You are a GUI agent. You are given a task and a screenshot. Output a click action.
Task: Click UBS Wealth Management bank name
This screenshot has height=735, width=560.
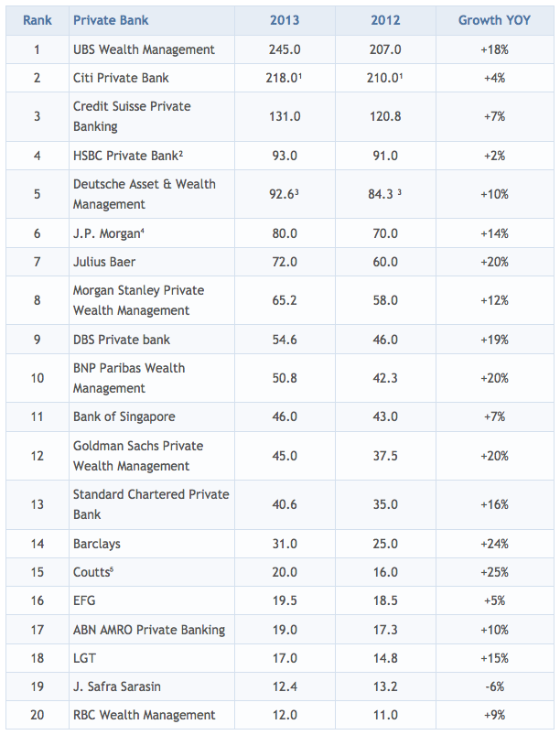coord(144,49)
